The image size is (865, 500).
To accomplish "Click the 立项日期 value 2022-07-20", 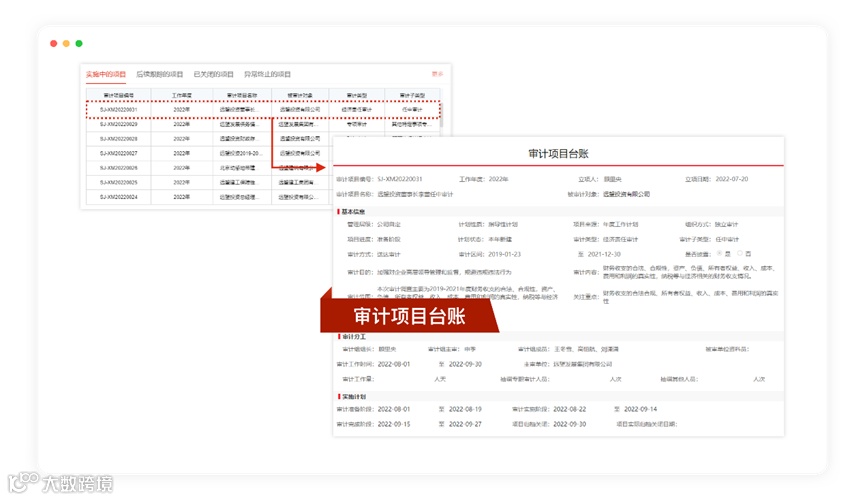I will tap(731, 179).
